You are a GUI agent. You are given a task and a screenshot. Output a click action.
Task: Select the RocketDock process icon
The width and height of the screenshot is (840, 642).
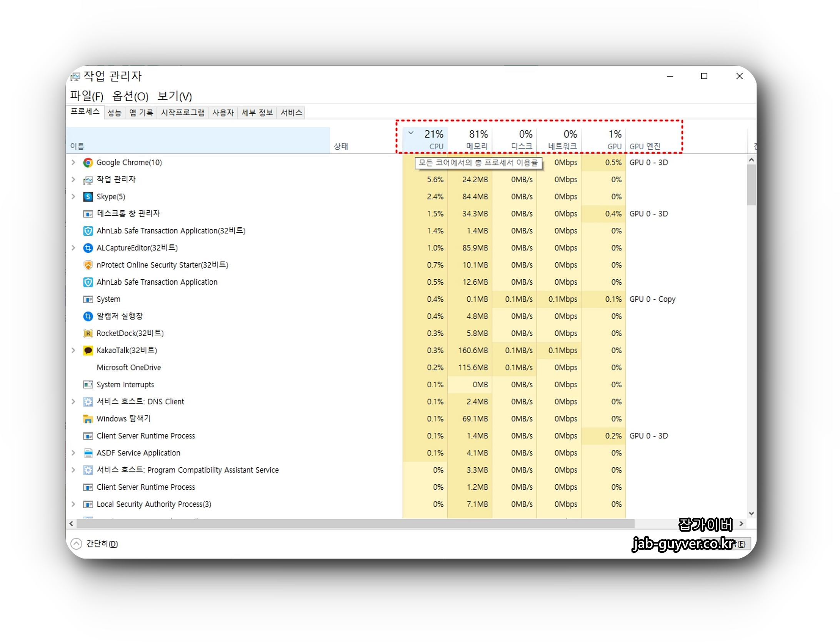[88, 334]
